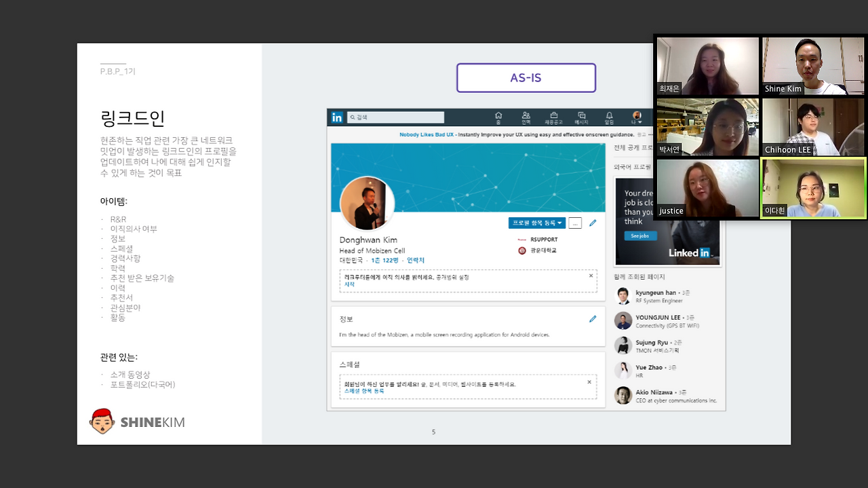Click the LinkedIn 'in' logo
868x488 pixels.
(x=337, y=117)
